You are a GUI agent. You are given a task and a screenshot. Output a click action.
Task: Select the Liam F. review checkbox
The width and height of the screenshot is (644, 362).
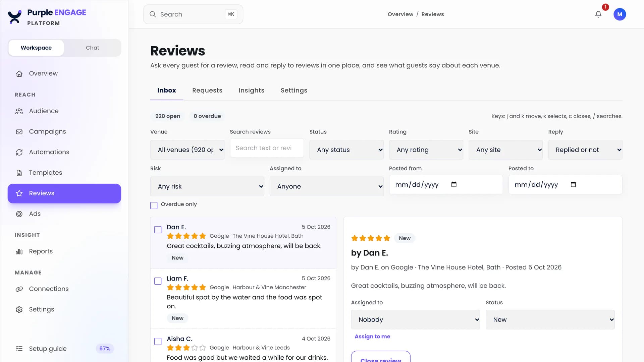pos(158,281)
